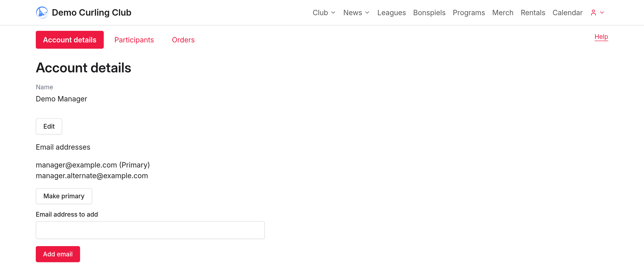This screenshot has height=268, width=644.
Task: Visit the Rentals section
Action: tap(533, 13)
